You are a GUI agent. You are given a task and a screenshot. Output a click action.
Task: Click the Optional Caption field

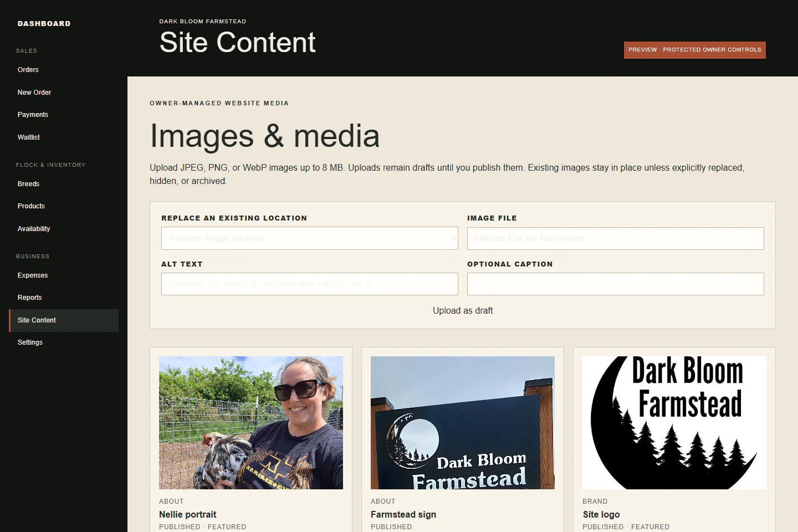pos(616,284)
